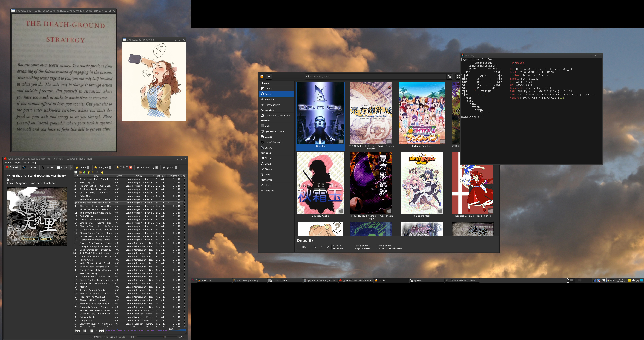
Task: Click the Evanescent Existence album cover
Action: [x=36, y=217]
